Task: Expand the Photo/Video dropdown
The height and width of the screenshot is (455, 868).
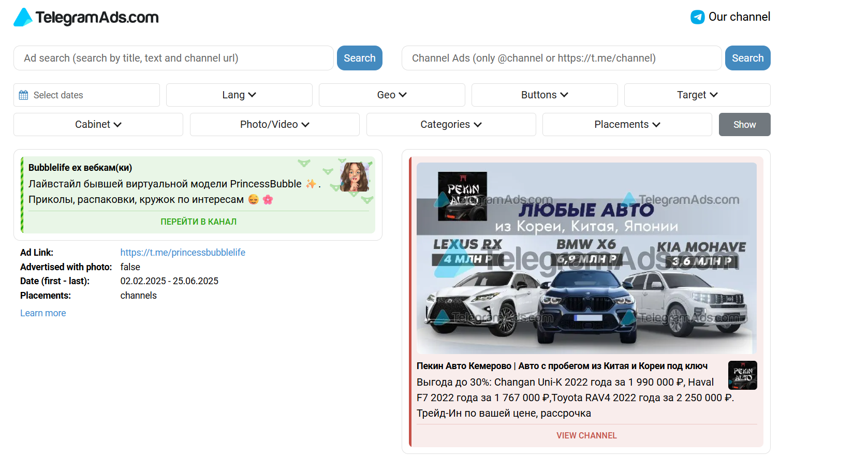Action: [x=275, y=125]
